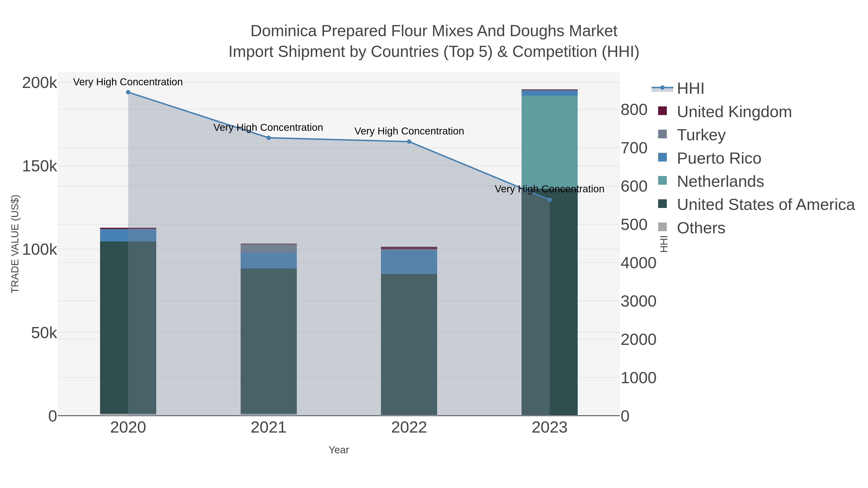
Task: Click the TRADE VALUE (US$) axis title
Action: (x=15, y=244)
